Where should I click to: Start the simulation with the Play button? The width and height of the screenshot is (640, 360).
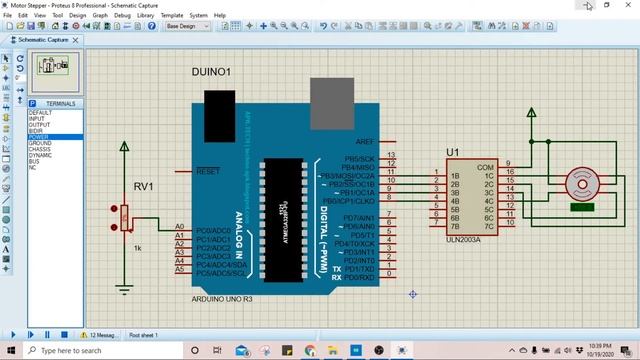pyautogui.click(x=13, y=335)
